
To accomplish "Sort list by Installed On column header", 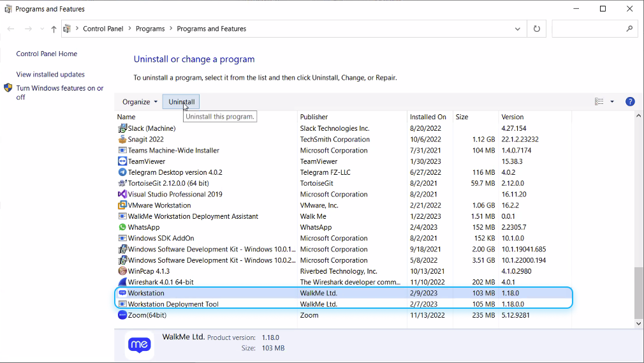I will point(428,117).
